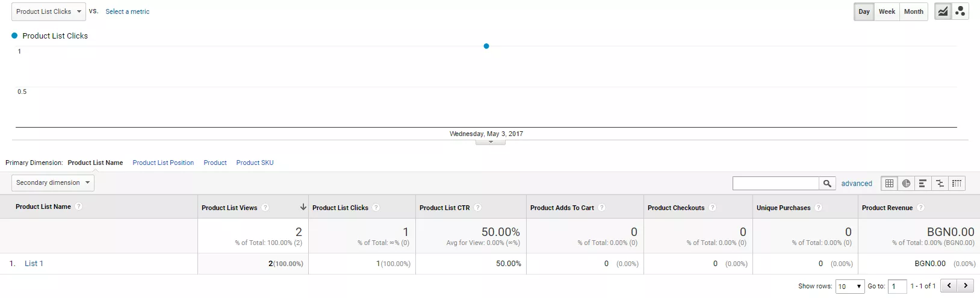Switch to motion chart icon

[960, 11]
